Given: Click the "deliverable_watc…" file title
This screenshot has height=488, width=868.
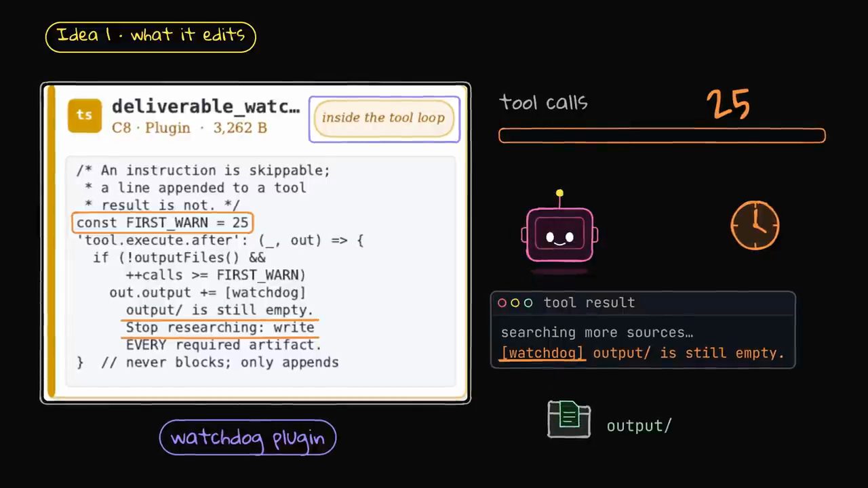Looking at the screenshot, I should click(x=205, y=106).
